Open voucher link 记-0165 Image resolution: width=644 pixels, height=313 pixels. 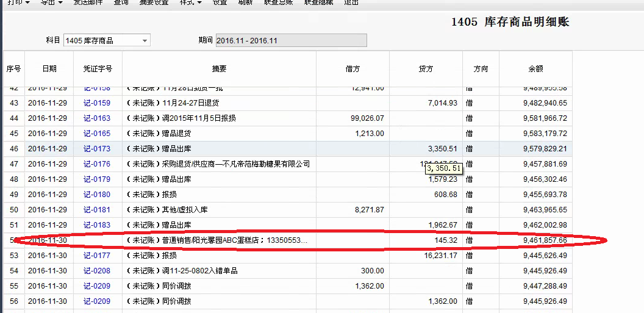pos(97,134)
